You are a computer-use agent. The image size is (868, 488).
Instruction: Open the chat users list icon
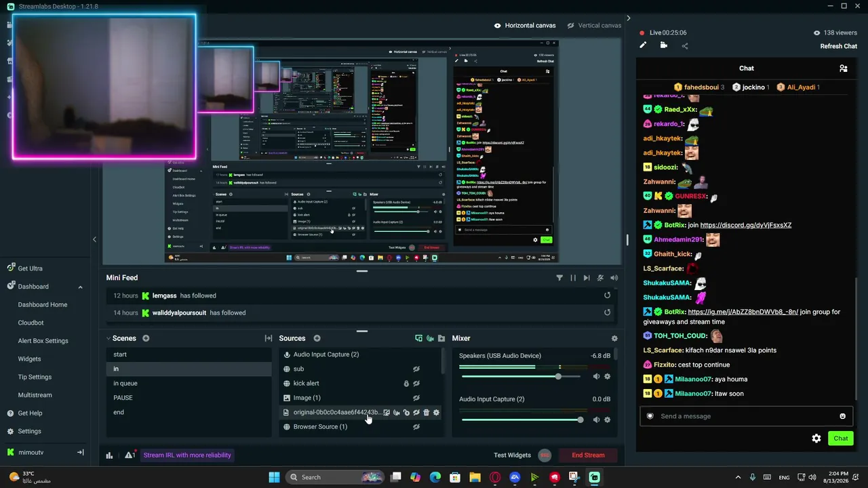click(843, 68)
